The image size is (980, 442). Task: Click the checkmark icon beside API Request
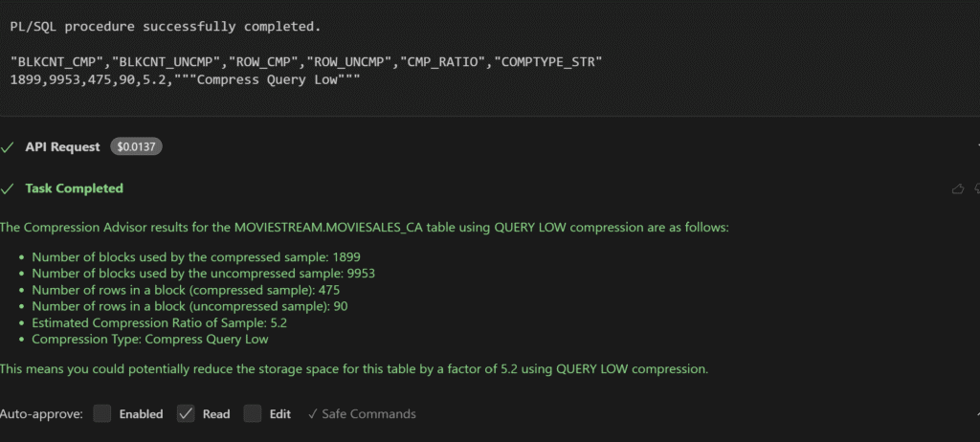point(8,146)
